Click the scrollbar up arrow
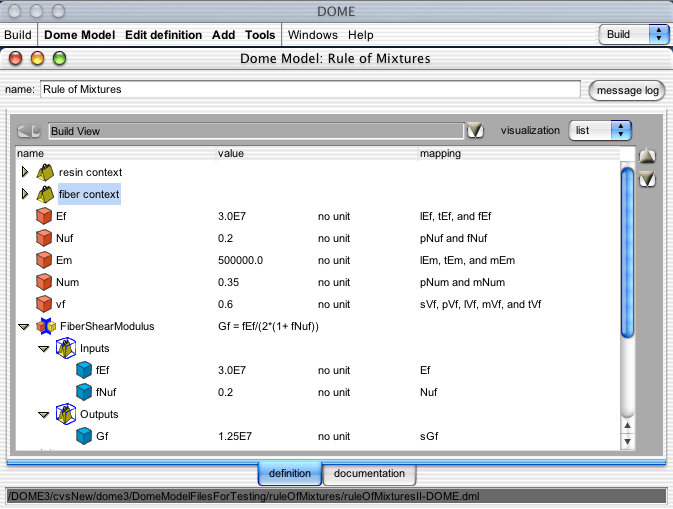Viewport: 673px width, 509px height. point(628,425)
